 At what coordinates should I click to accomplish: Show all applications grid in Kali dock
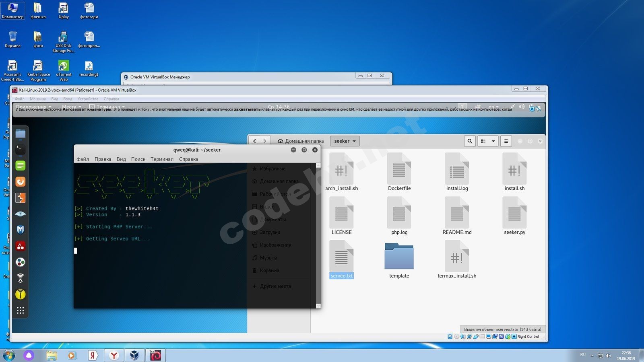[21, 311]
